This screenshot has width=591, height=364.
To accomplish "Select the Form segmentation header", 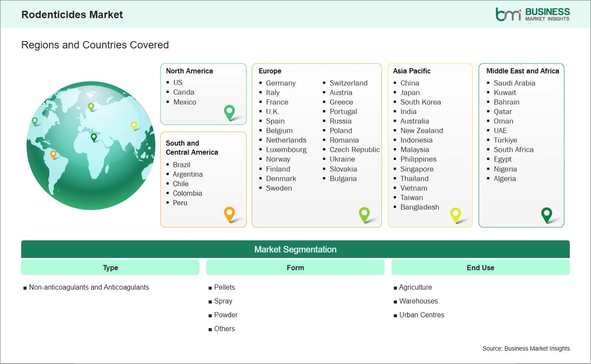I will (295, 268).
